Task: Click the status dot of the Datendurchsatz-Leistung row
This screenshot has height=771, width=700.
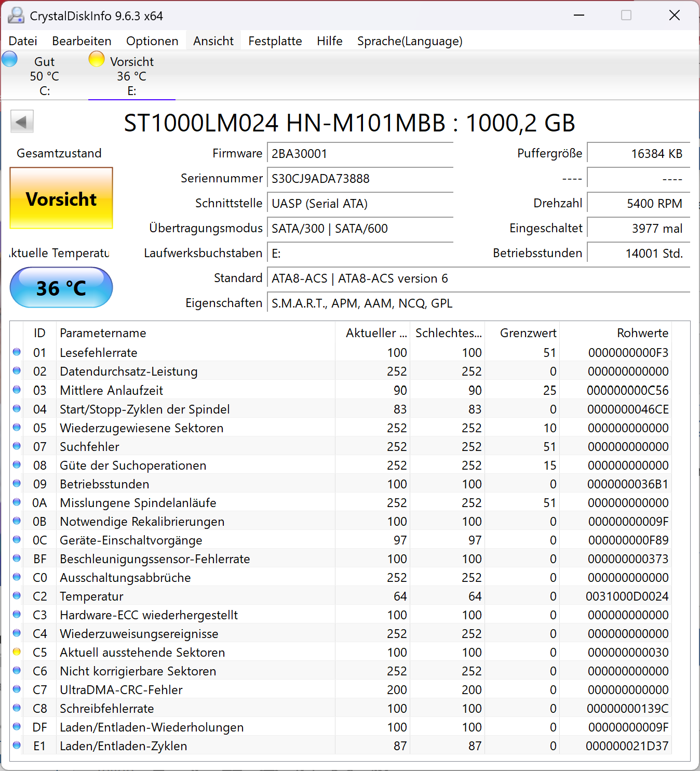Action: [x=17, y=371]
